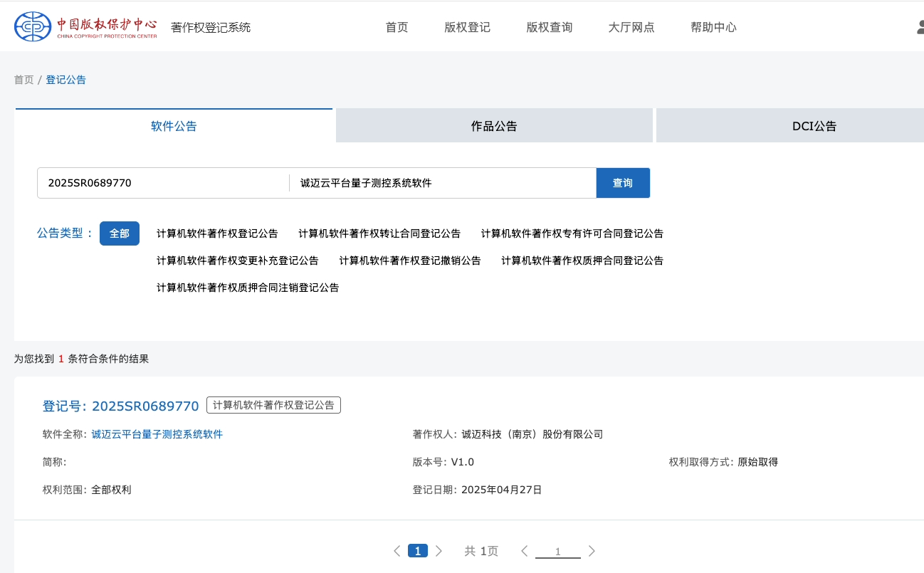
Task: Click the result count text 为您找到
Action: point(34,359)
